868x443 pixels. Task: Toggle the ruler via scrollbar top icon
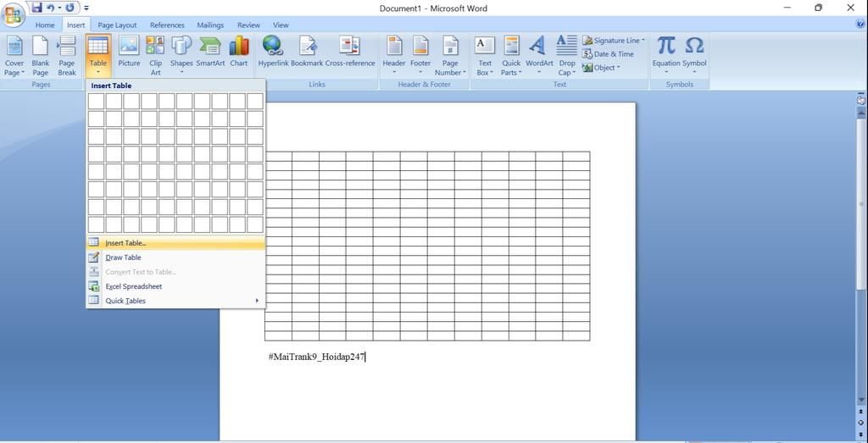point(861,101)
